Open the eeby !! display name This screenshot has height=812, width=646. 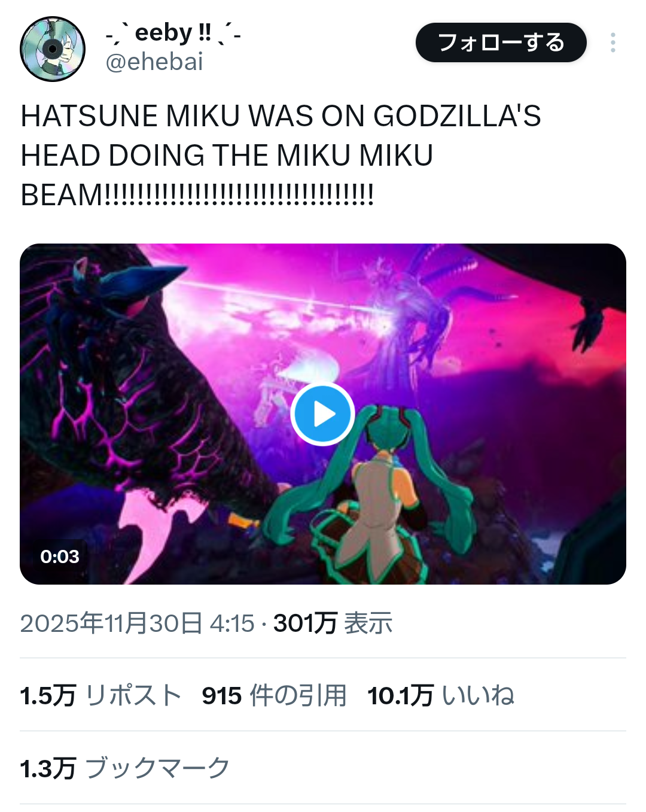pyautogui.click(x=173, y=33)
